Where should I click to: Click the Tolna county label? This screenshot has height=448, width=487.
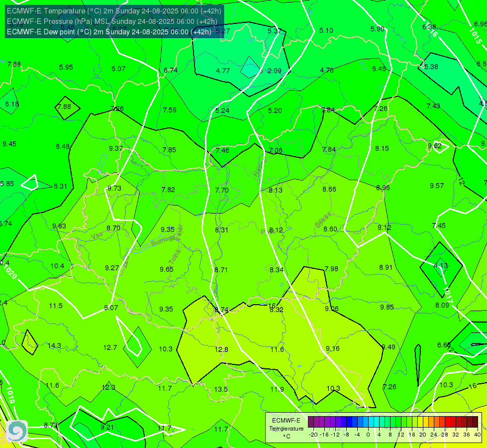(x=175, y=257)
